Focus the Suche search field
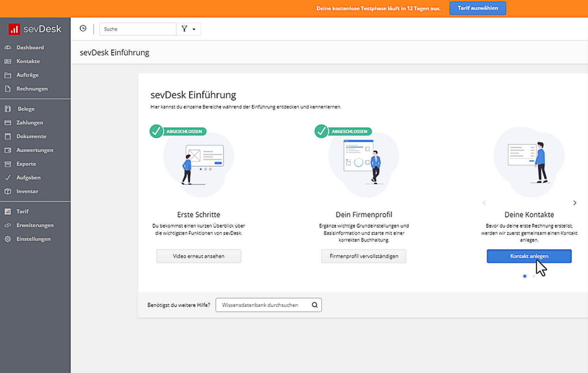The height and width of the screenshot is (373, 588). click(x=138, y=29)
